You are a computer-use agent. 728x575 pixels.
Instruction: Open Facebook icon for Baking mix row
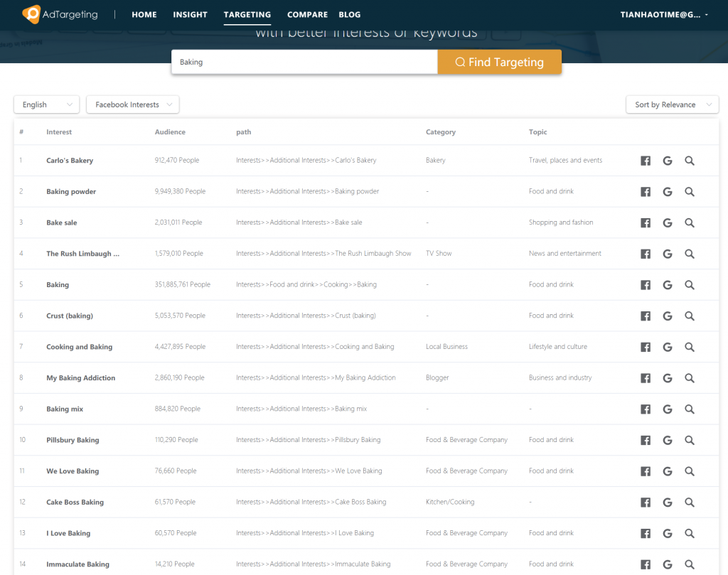[646, 409]
